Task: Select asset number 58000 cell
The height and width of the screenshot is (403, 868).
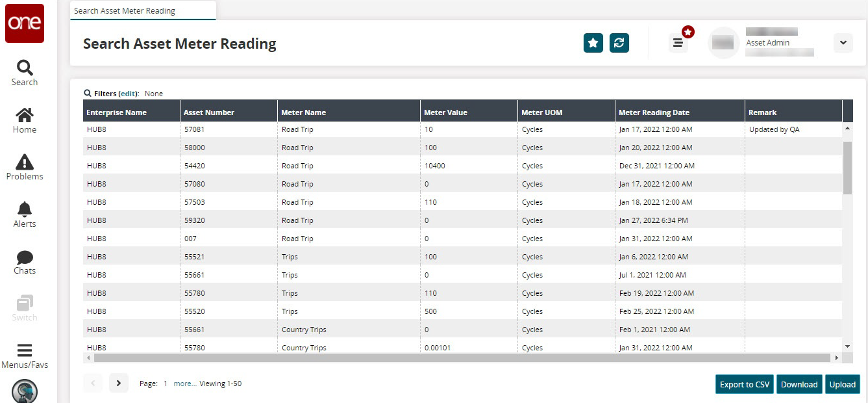Action: click(229, 148)
